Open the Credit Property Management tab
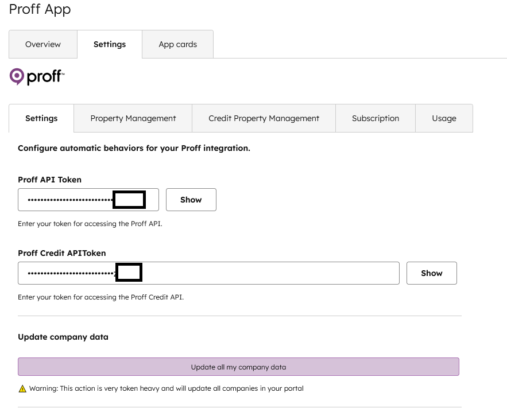 coord(264,118)
